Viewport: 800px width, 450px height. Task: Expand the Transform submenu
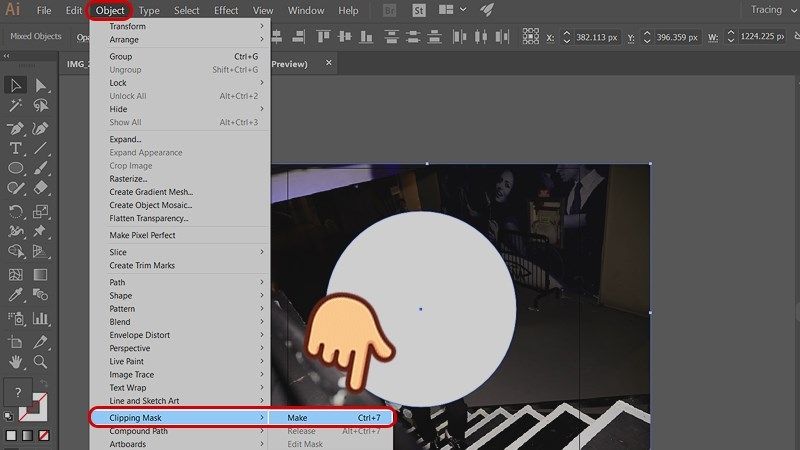coord(180,26)
